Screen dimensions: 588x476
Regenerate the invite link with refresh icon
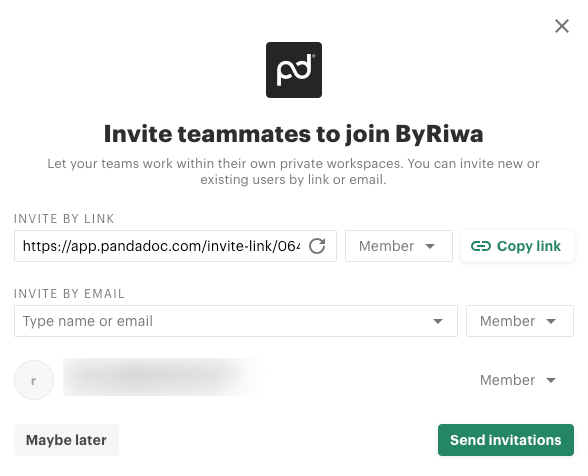(x=317, y=246)
